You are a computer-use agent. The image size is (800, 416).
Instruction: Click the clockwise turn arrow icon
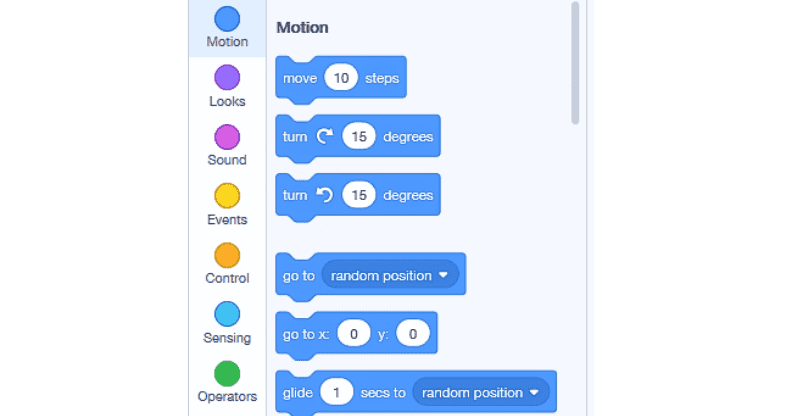(x=324, y=137)
